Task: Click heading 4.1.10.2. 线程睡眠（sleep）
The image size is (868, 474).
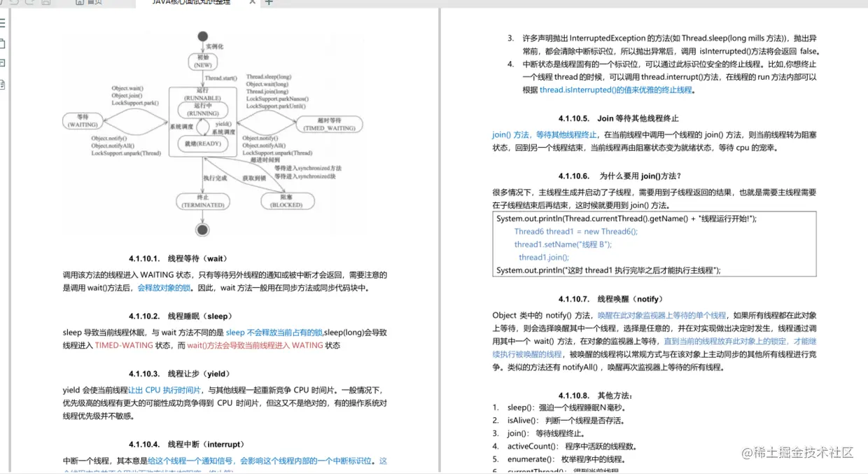Action: click(181, 316)
